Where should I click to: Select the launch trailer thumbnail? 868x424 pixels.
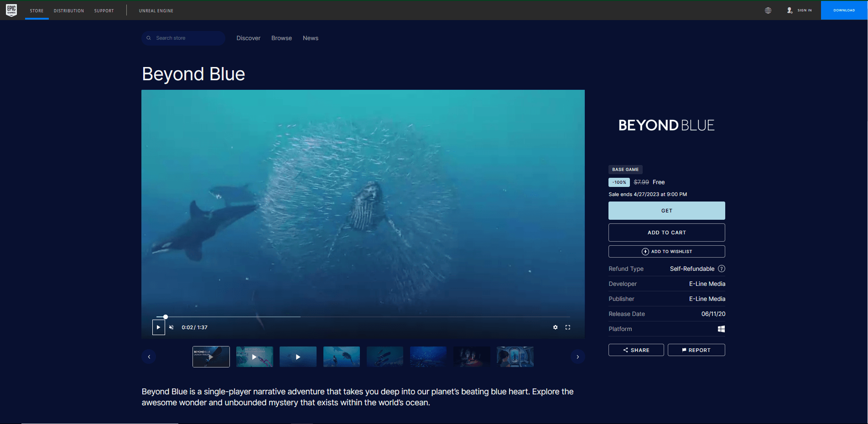pyautogui.click(x=211, y=357)
